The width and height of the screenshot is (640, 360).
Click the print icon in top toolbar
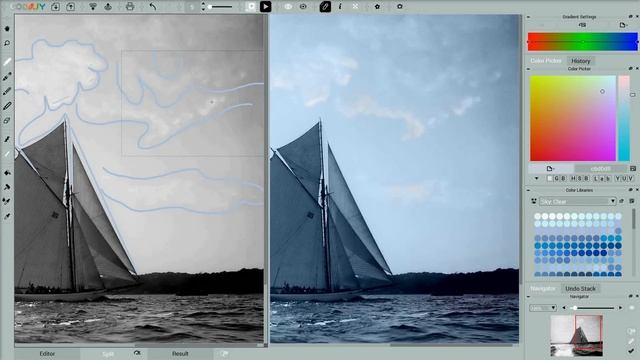[130, 7]
